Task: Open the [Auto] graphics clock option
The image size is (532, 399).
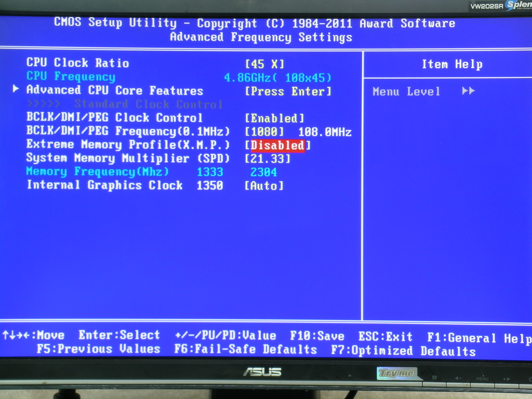Action: point(264,185)
